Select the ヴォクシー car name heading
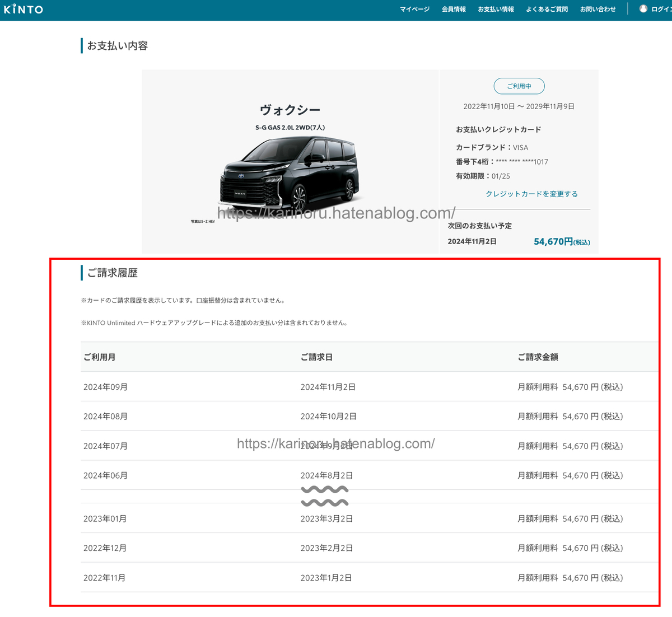 pos(290,110)
